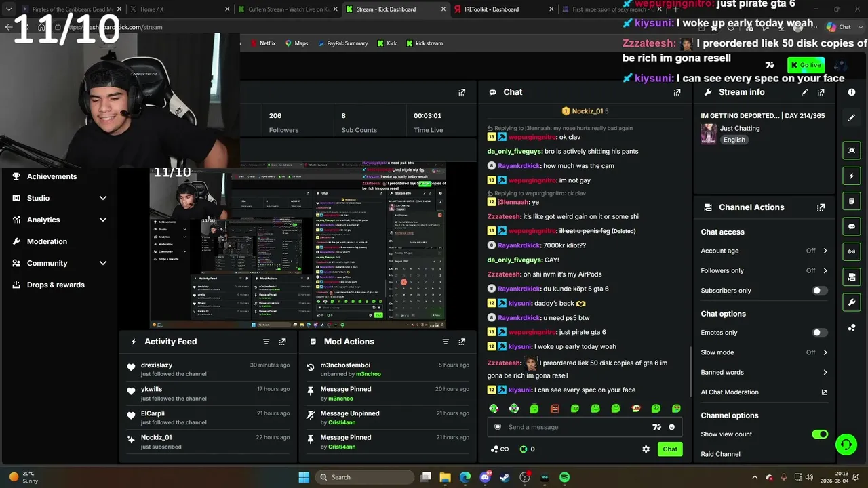Pop out the stream stats panel
Image resolution: width=868 pixels, height=488 pixels.
(462, 92)
